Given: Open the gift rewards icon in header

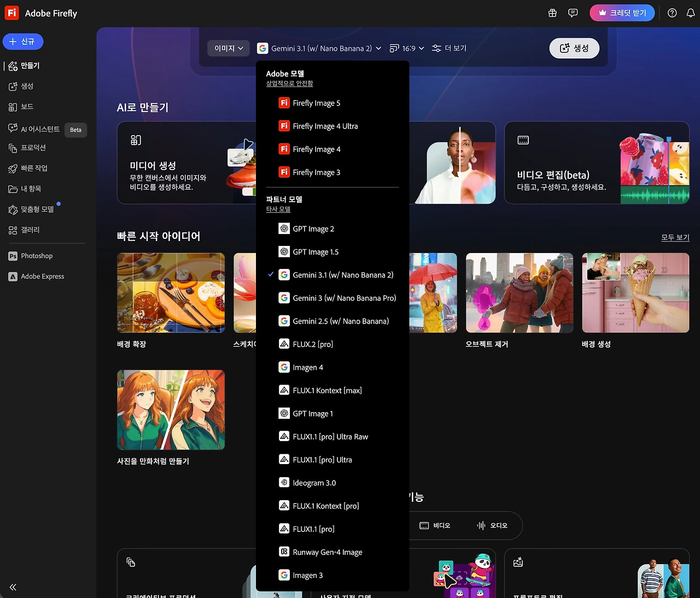Looking at the screenshot, I should (552, 13).
